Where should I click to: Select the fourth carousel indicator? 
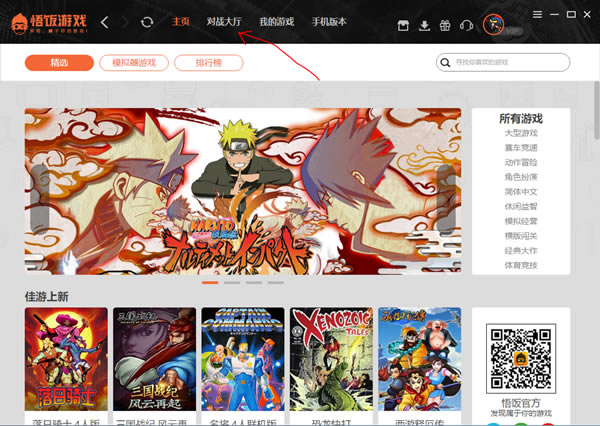point(276,283)
